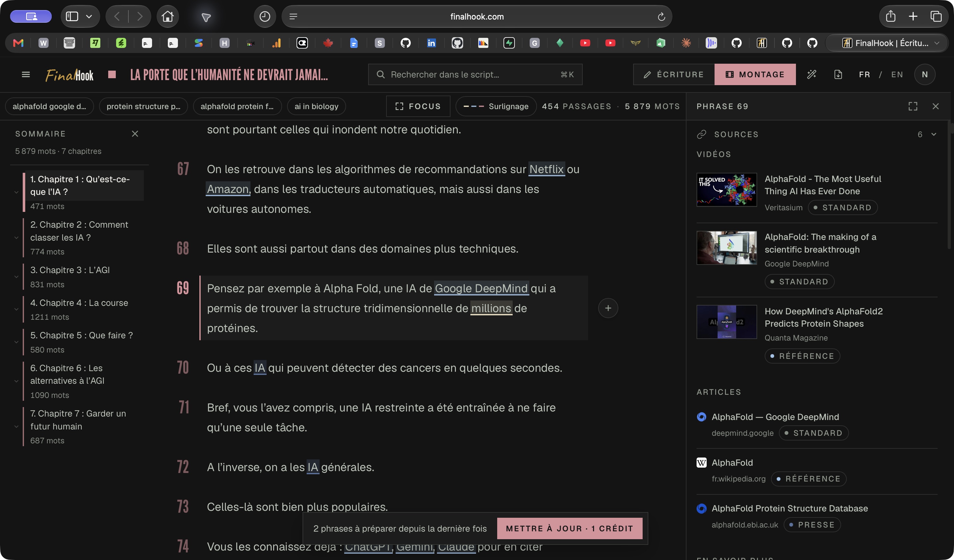This screenshot has width=954, height=560.
Task: Click the document download icon in header
Action: point(838,74)
